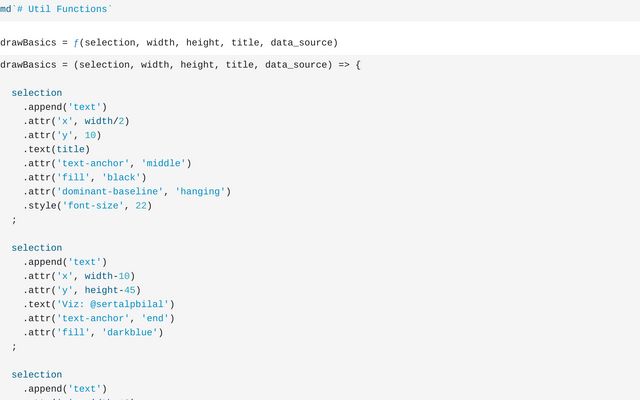640x400 pixels.
Task: Select the .text(title) code line
Action: coord(60,149)
